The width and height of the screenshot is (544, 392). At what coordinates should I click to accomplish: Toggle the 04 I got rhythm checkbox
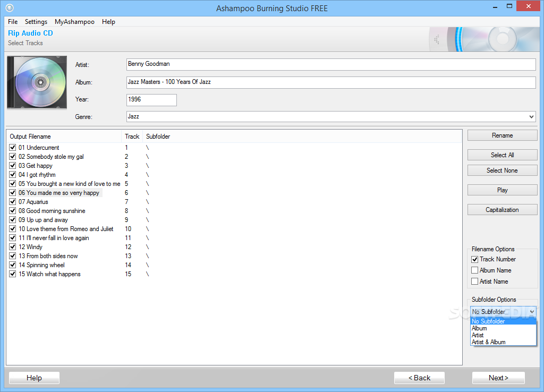click(13, 175)
